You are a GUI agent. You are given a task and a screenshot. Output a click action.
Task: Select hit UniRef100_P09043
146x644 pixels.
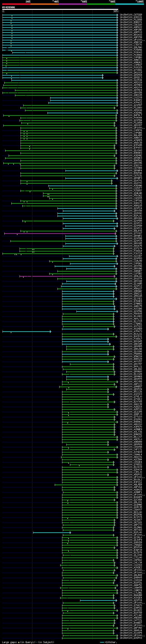pyautogui.click(x=131, y=53)
